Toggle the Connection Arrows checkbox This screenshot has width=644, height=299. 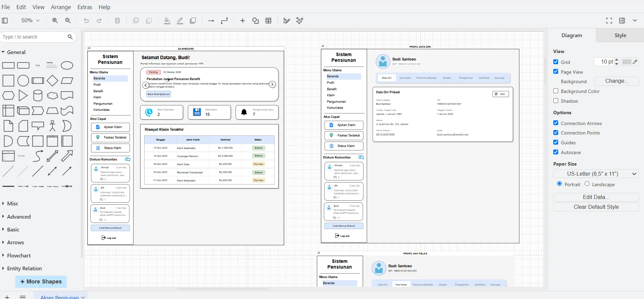[x=556, y=123]
